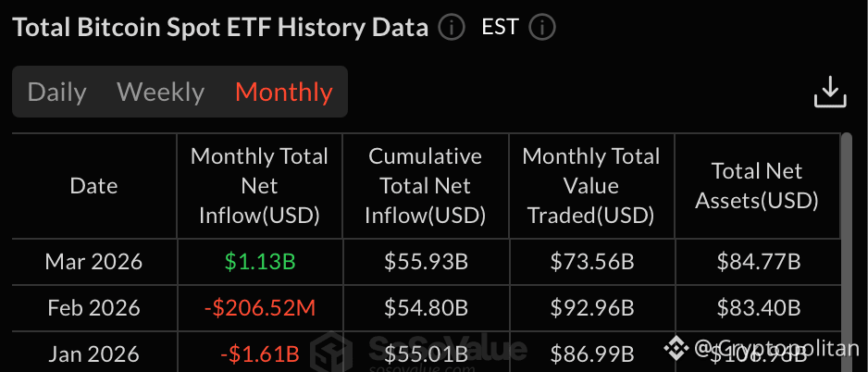Image resolution: width=868 pixels, height=372 pixels.
Task: Click the Monthly Total Net Inflow header
Action: 259,186
